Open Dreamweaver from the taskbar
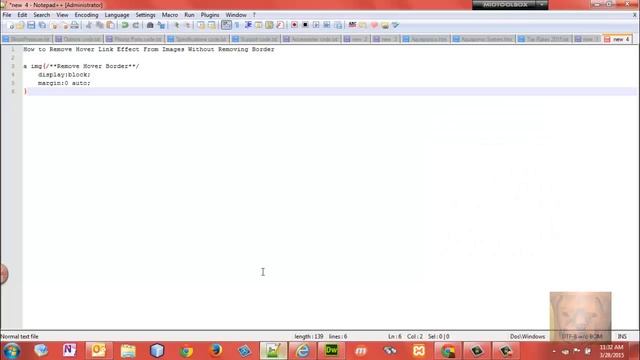Image resolution: width=640 pixels, height=360 pixels. [x=331, y=351]
